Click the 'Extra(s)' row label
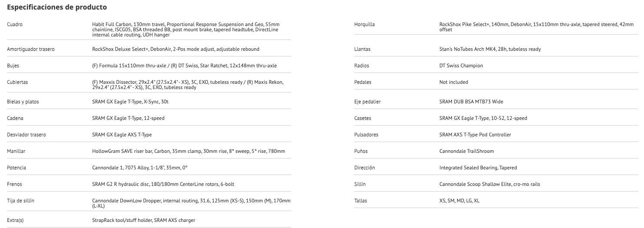 pos(15,220)
